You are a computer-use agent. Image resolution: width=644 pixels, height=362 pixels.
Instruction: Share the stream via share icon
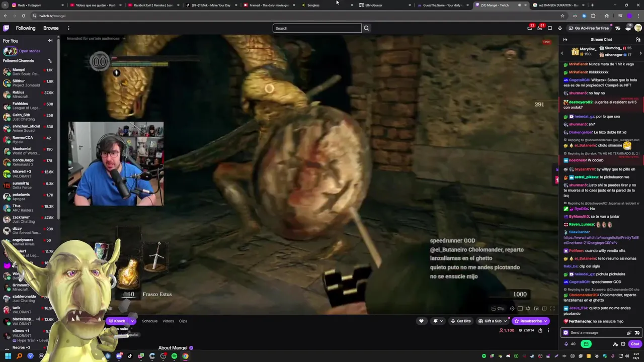(x=540, y=330)
